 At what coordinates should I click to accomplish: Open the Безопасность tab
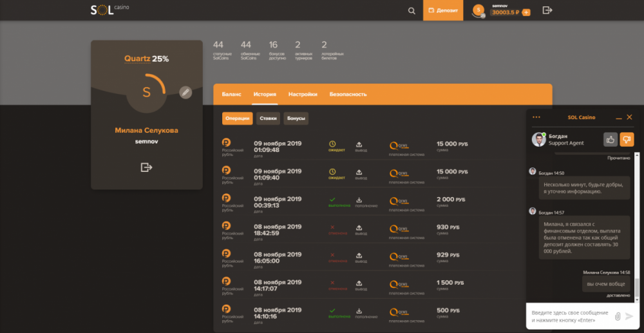348,94
